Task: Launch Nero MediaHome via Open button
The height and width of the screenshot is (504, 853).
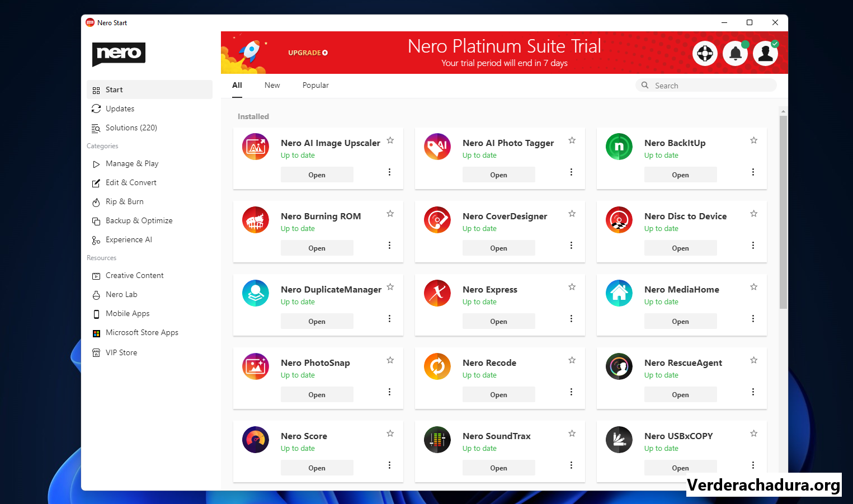Action: point(681,321)
